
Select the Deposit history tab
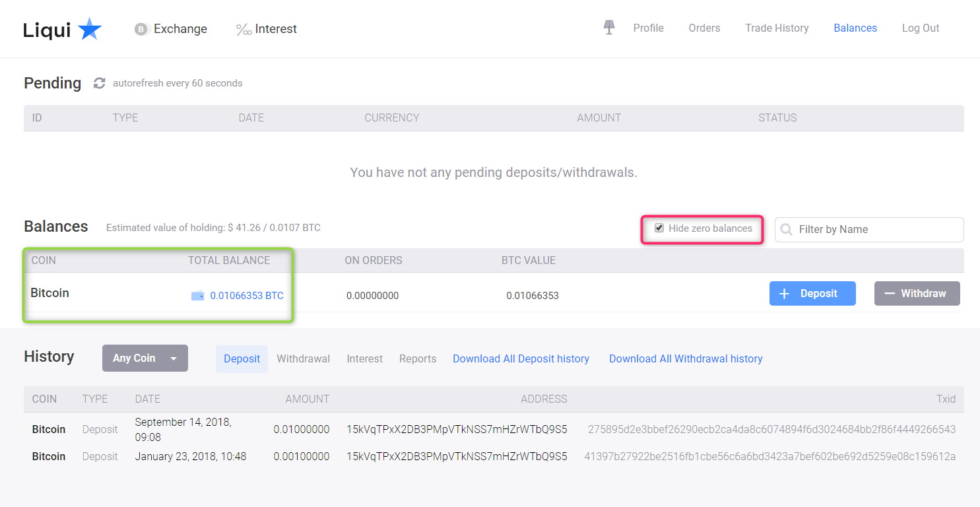(242, 358)
